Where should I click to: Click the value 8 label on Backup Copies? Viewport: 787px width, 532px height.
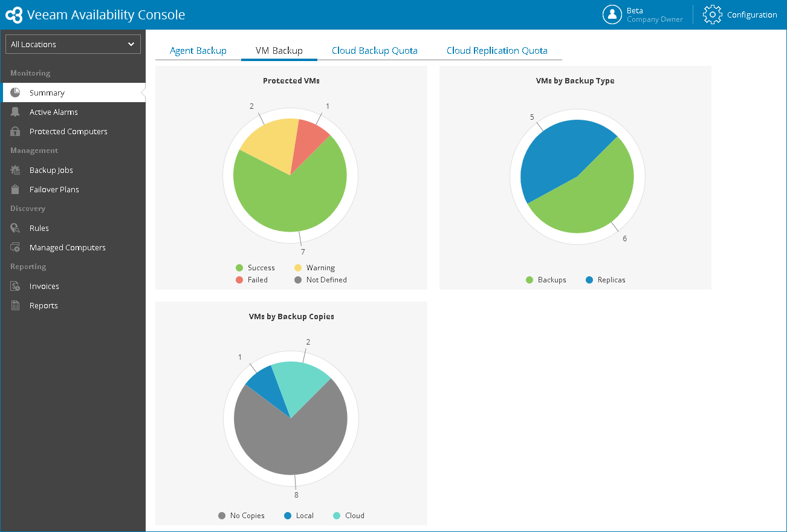(x=296, y=495)
